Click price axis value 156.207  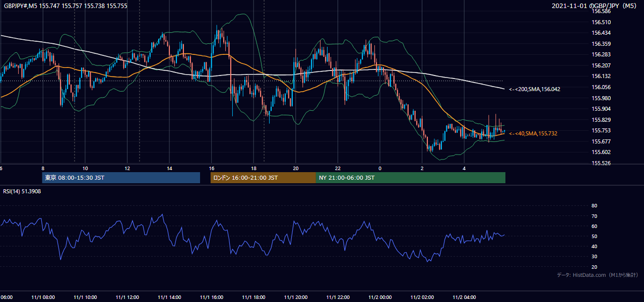pos(601,65)
